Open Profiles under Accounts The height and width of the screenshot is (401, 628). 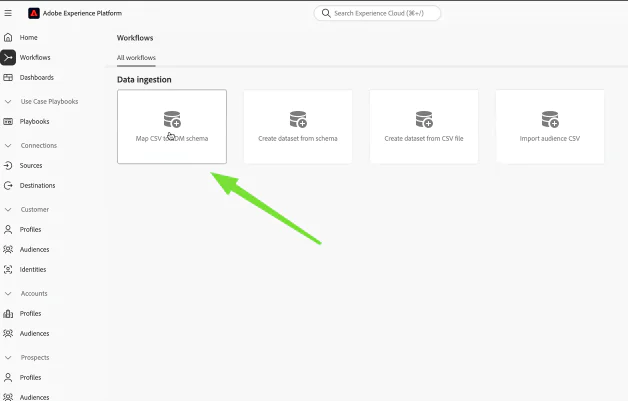pyautogui.click(x=30, y=314)
